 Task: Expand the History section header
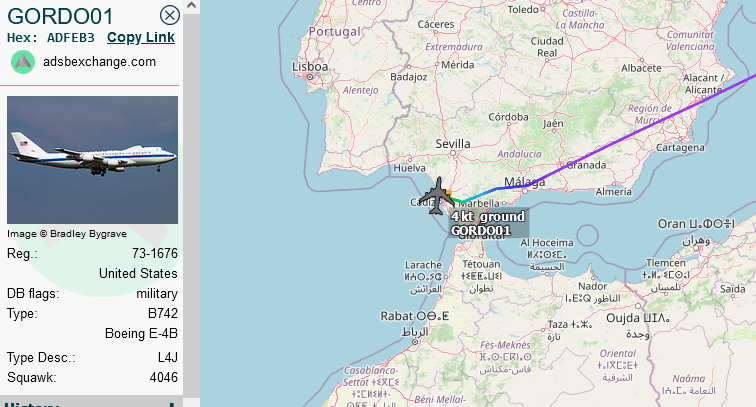tap(92, 403)
